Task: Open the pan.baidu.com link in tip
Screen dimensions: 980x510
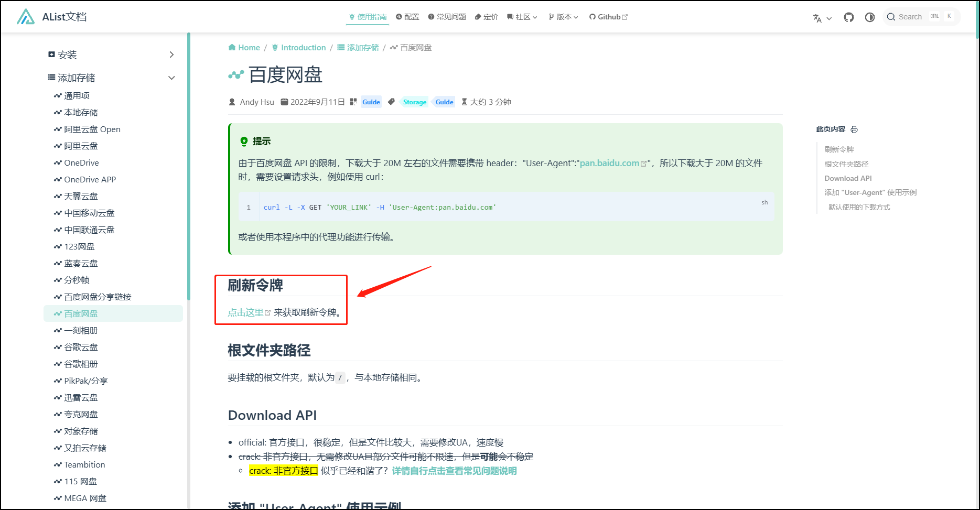Action: tap(609, 163)
